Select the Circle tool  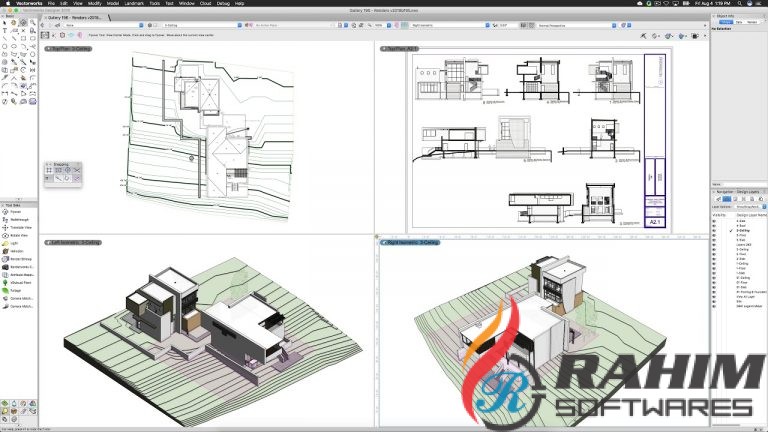pos(4,46)
